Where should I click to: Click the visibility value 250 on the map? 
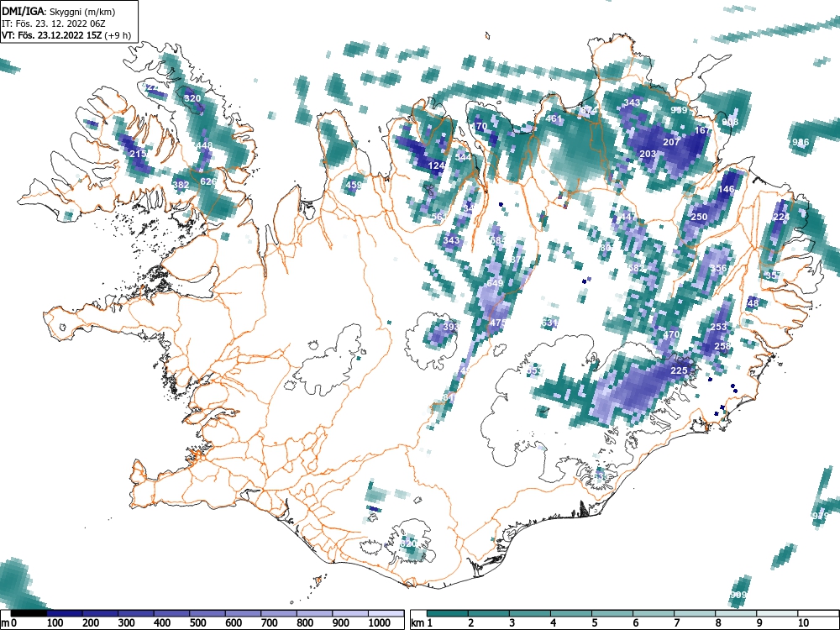(699, 217)
